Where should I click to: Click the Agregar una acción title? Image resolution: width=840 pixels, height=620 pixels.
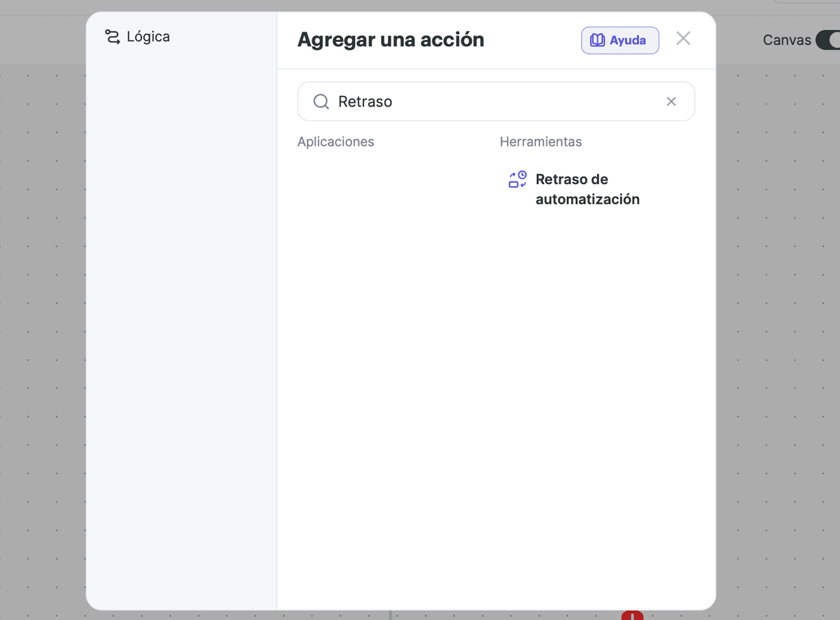pos(391,39)
